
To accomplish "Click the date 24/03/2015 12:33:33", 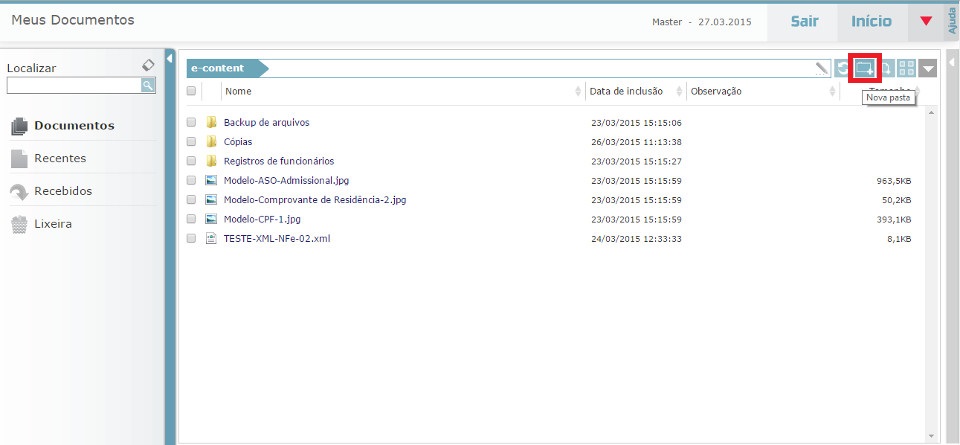I will pyautogui.click(x=636, y=239).
